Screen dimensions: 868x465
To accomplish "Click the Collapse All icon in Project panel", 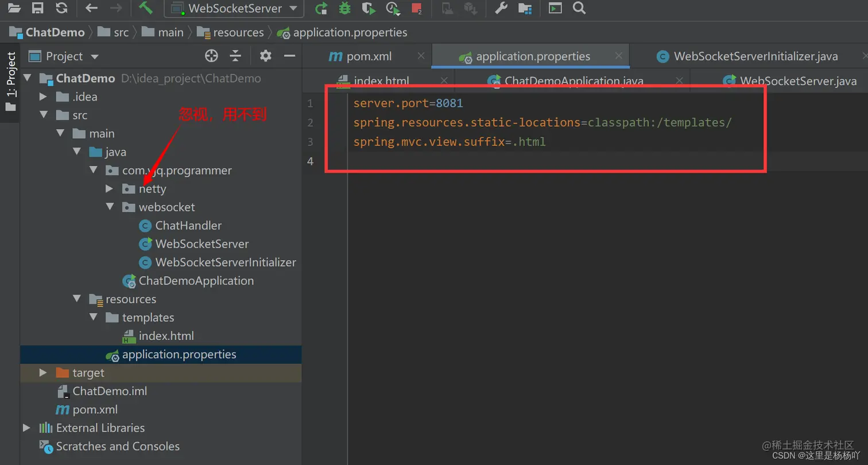I will tap(235, 56).
